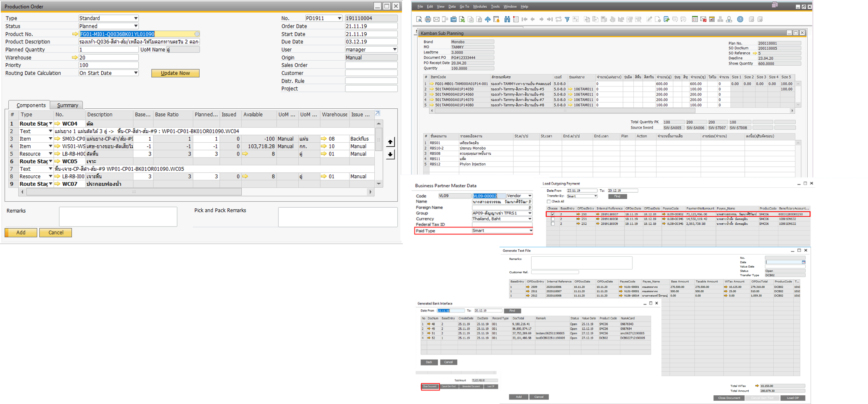This screenshot has width=868, height=404.
Task: Switch to the Summary tab
Action: [x=67, y=105]
